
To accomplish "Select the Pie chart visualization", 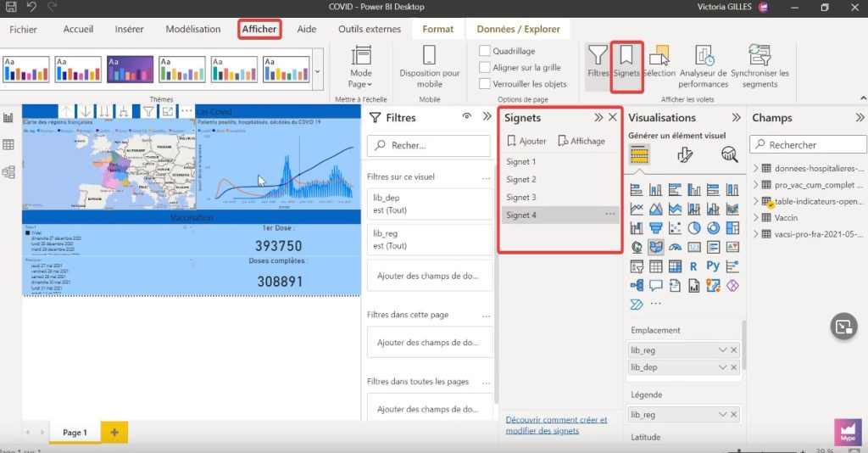I will pos(693,228).
